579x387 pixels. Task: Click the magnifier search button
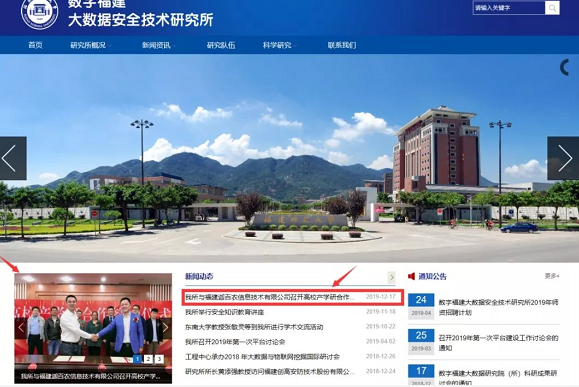coord(552,8)
